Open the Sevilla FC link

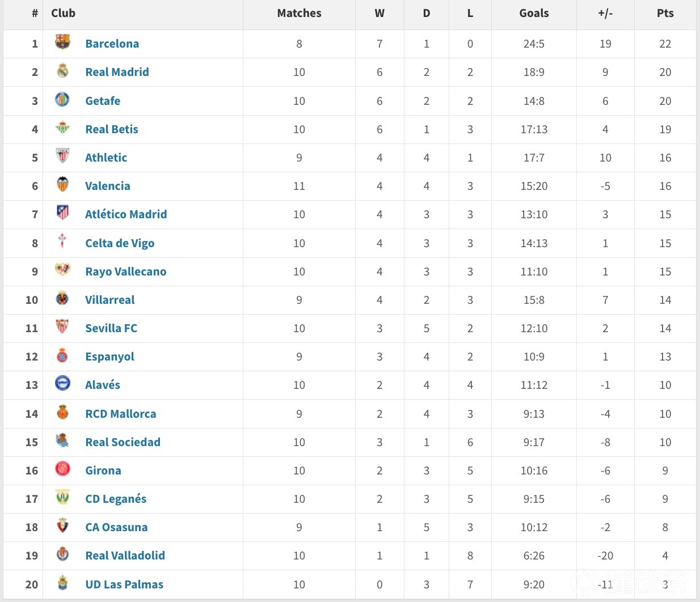point(111,328)
